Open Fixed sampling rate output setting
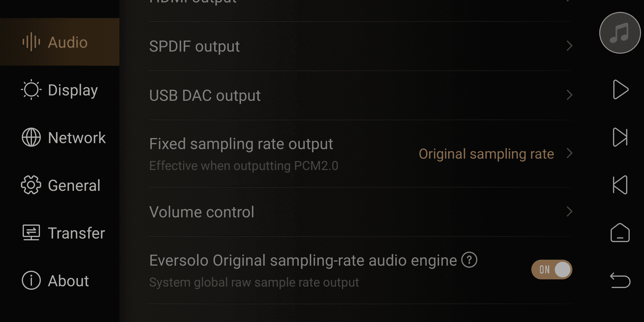Image resolution: width=644 pixels, height=322 pixels. coord(361,154)
